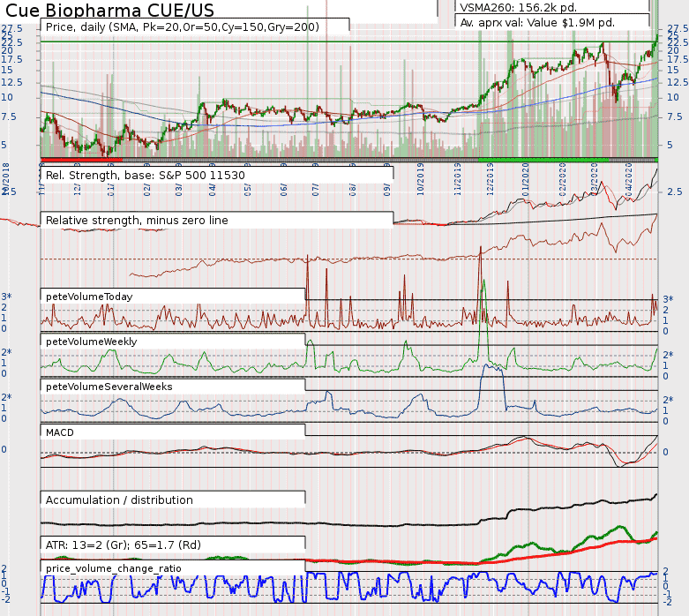Click the 'peteVolumeToday' indicator label
Image resolution: width=689 pixels, height=616 pixels.
tap(89, 297)
